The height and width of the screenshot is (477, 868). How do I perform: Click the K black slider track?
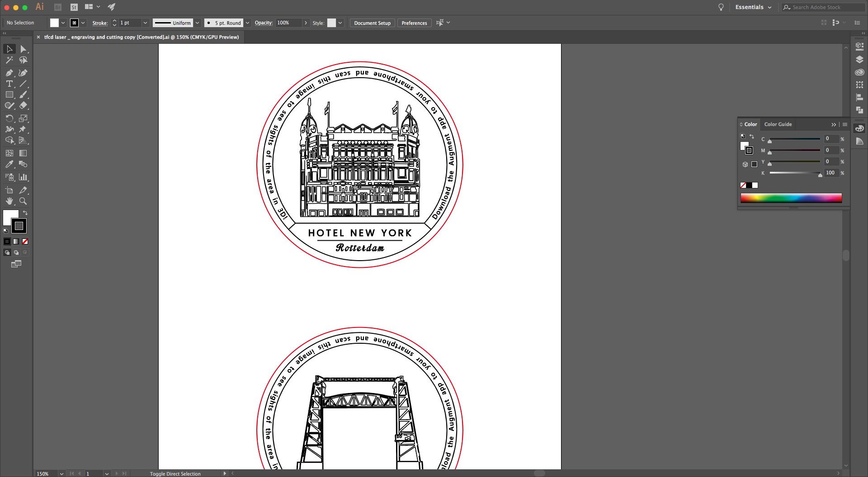795,173
